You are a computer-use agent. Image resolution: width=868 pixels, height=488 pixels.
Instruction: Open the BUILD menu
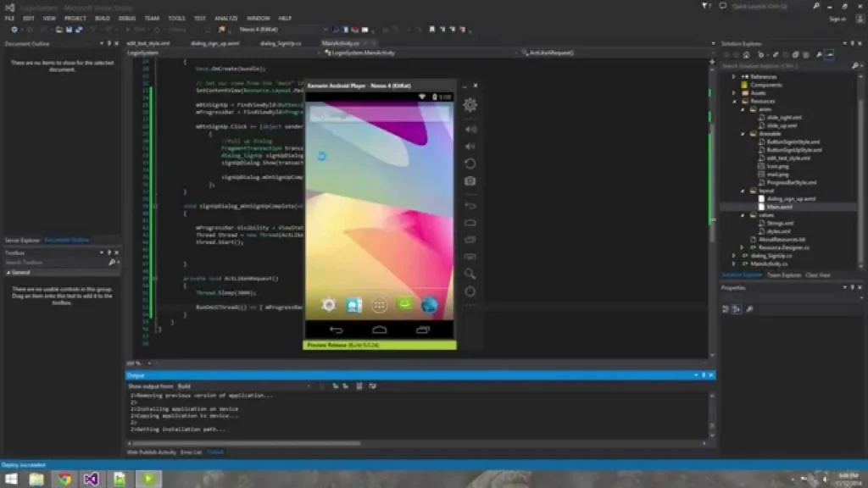(x=102, y=18)
